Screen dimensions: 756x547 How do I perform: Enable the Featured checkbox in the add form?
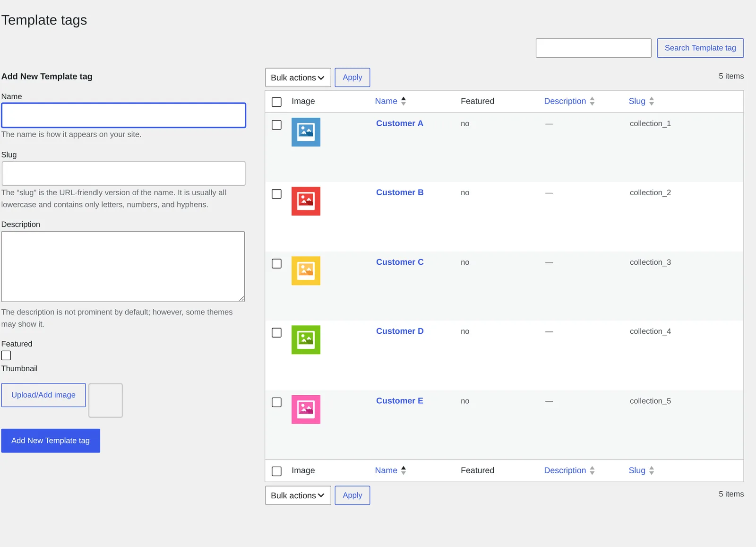coord(6,356)
